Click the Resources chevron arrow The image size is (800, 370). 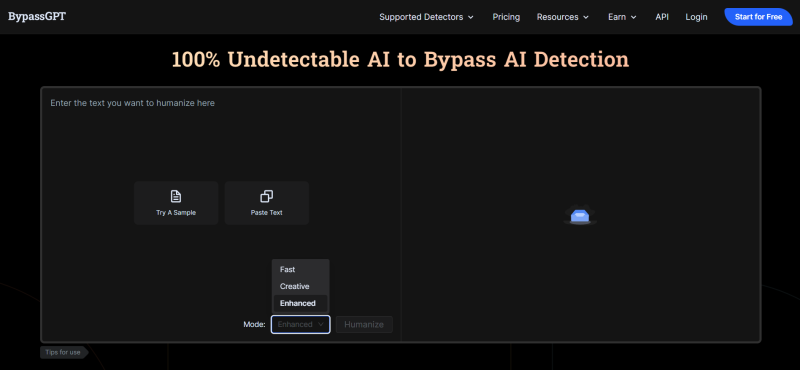point(586,17)
